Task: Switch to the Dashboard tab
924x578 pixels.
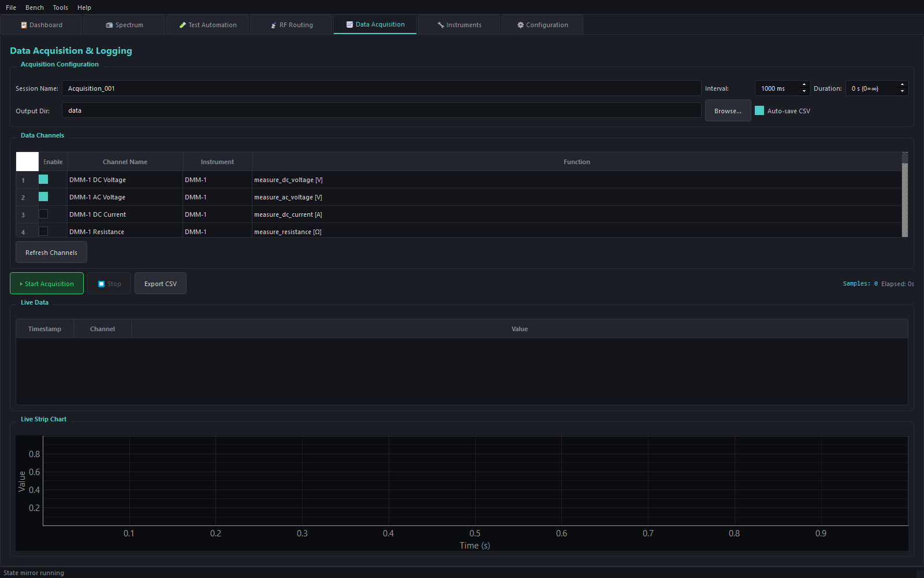Action: tap(42, 25)
